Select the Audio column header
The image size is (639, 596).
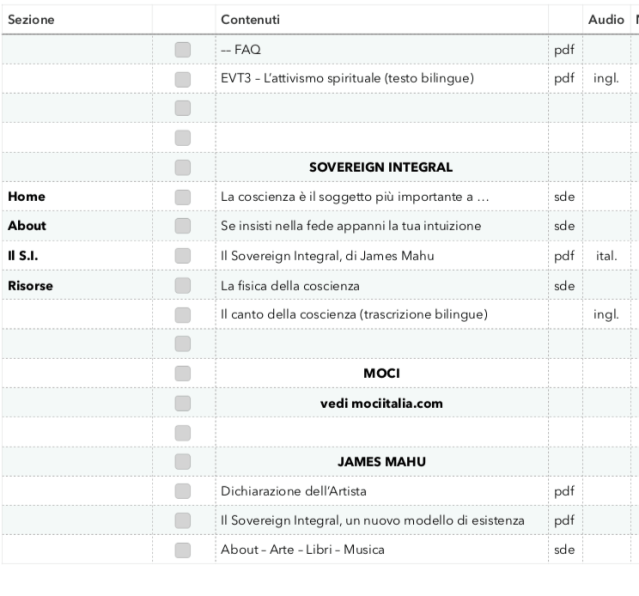point(605,20)
